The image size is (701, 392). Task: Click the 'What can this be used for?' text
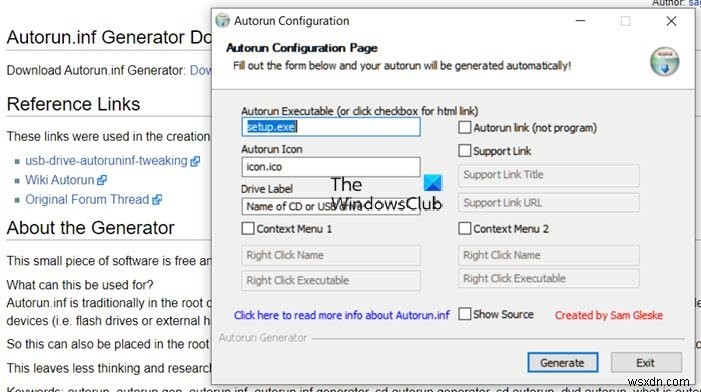pos(80,285)
